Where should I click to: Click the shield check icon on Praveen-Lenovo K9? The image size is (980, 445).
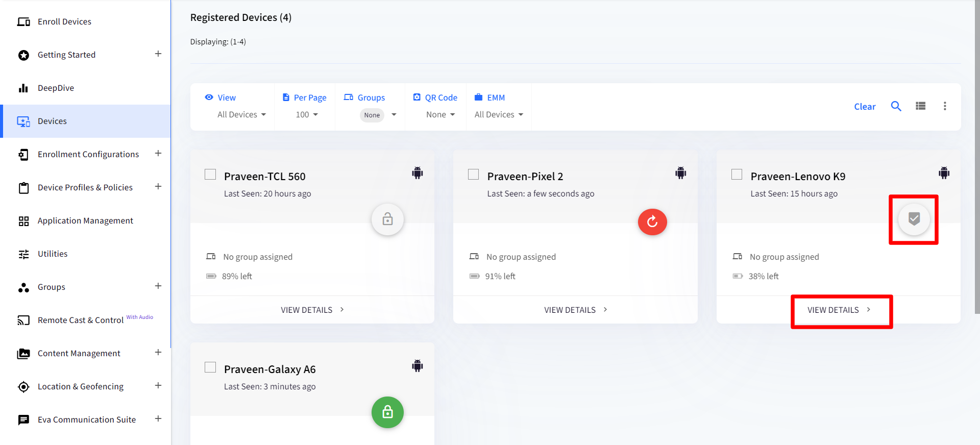pyautogui.click(x=914, y=219)
